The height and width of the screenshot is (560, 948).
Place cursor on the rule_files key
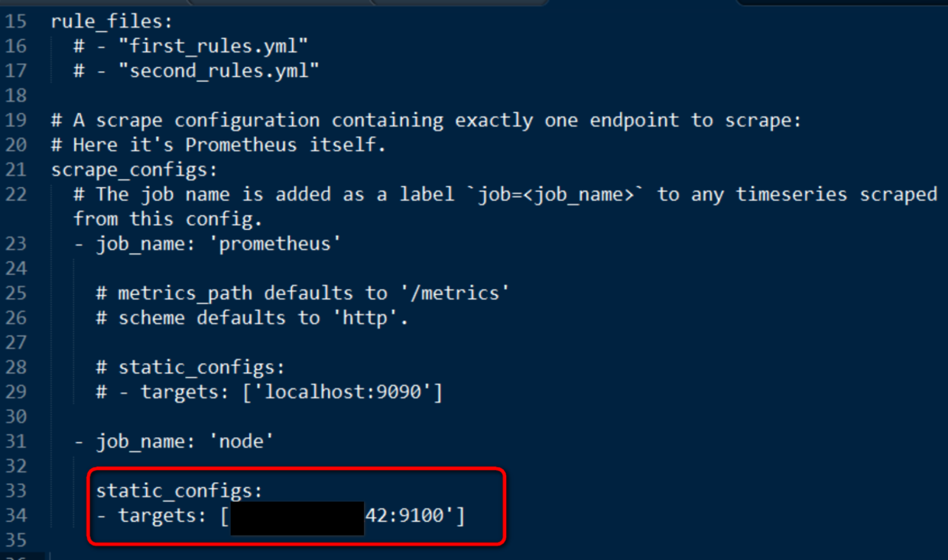112,21
